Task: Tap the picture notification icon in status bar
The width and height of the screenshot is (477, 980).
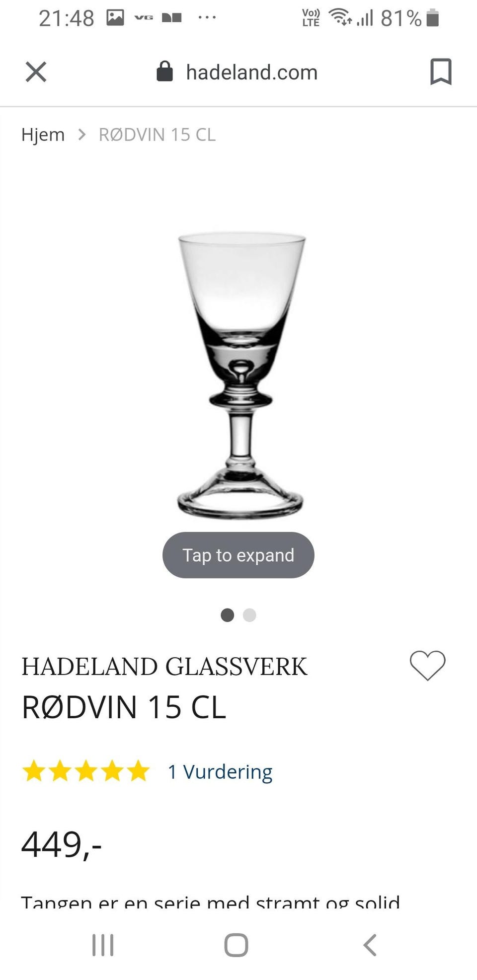Action: coord(115,18)
